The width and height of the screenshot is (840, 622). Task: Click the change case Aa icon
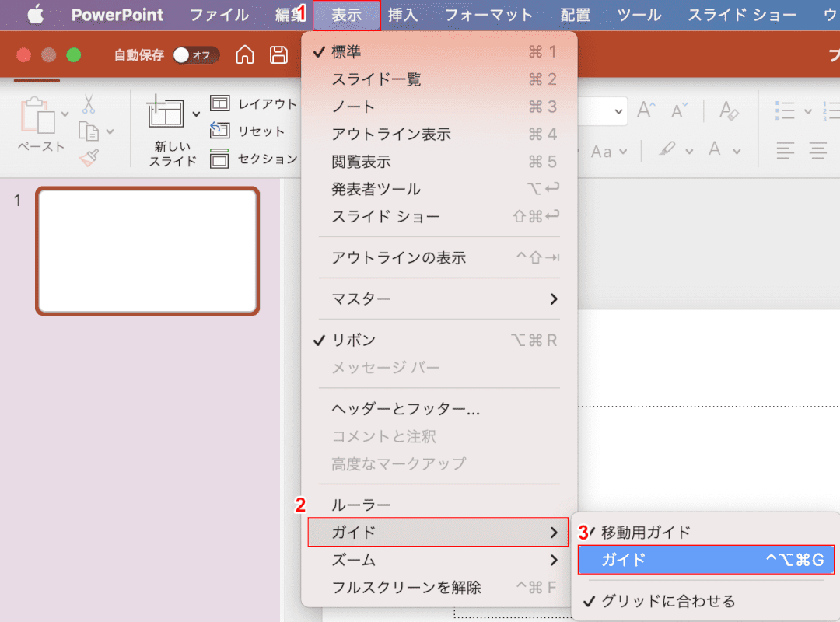click(601, 152)
